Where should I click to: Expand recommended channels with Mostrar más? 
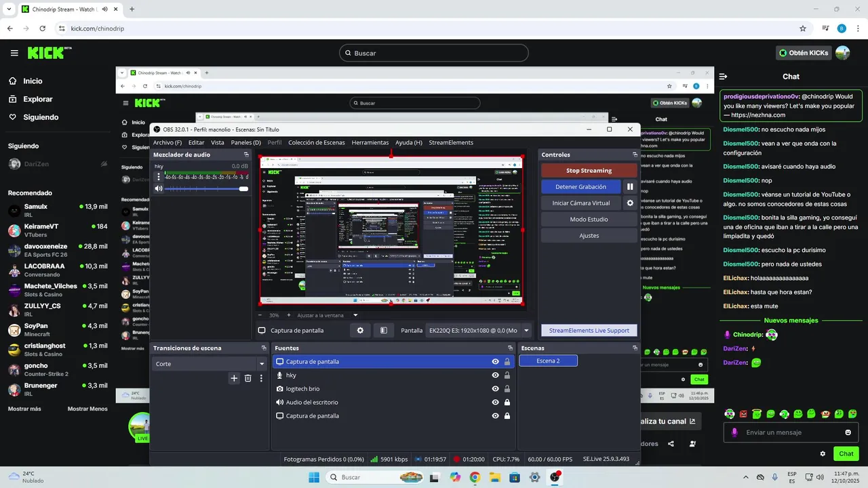(24, 409)
